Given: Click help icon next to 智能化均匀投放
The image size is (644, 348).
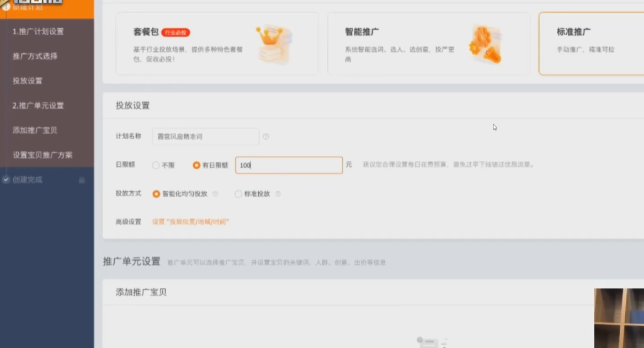Looking at the screenshot, I should point(215,194).
